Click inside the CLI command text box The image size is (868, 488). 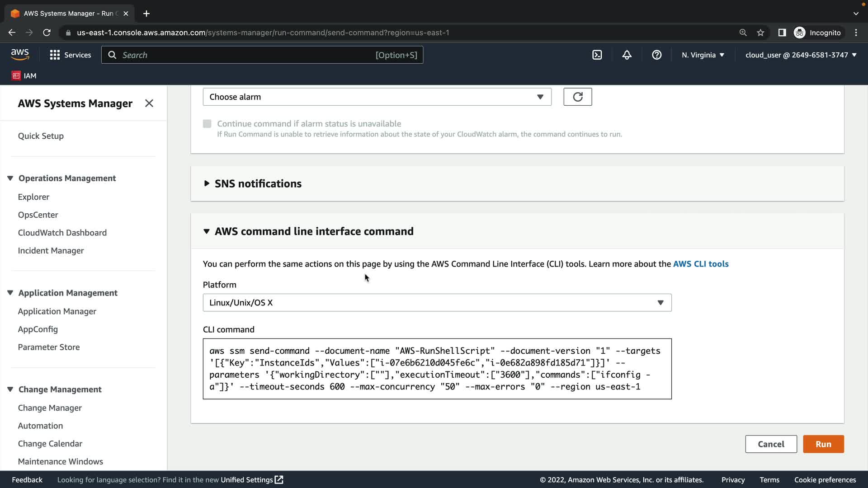pyautogui.click(x=437, y=369)
